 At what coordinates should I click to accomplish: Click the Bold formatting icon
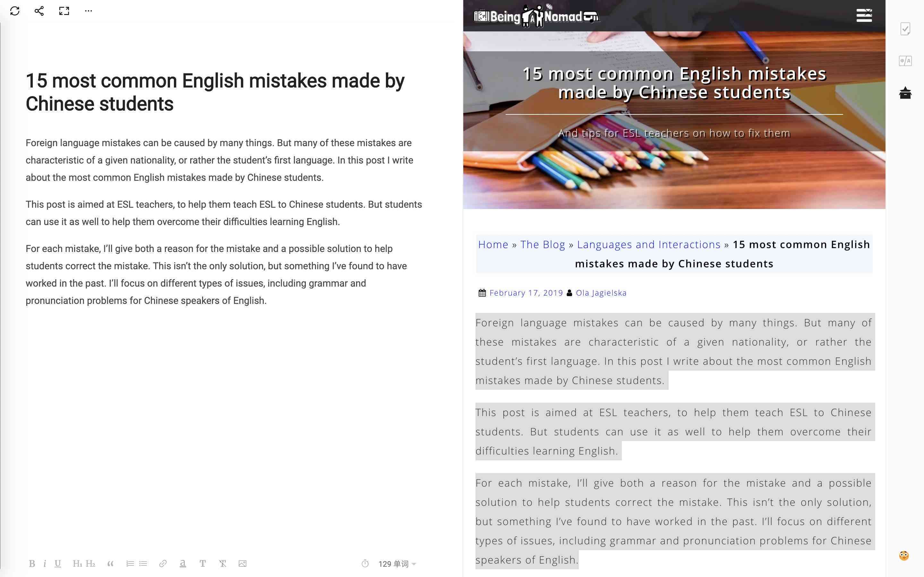32,564
